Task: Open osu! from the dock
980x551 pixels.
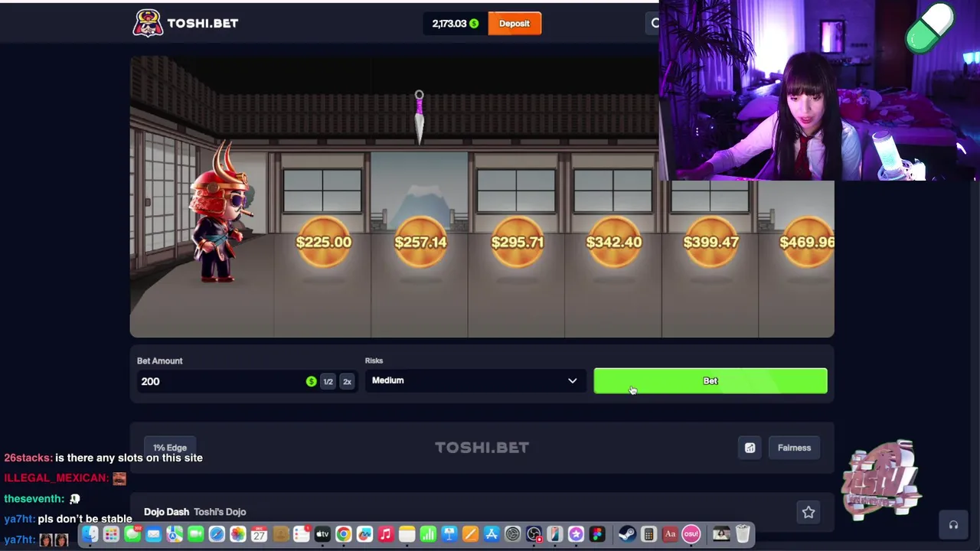Action: click(x=691, y=534)
